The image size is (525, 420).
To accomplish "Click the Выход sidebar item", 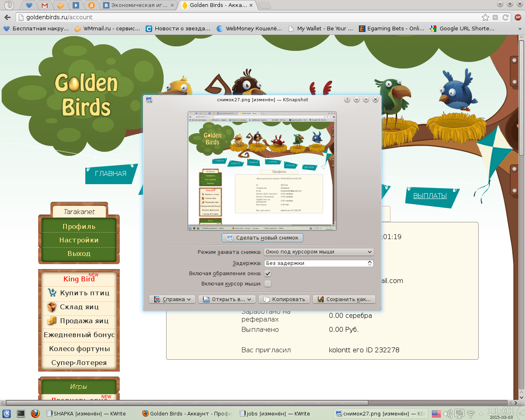I will coord(79,253).
